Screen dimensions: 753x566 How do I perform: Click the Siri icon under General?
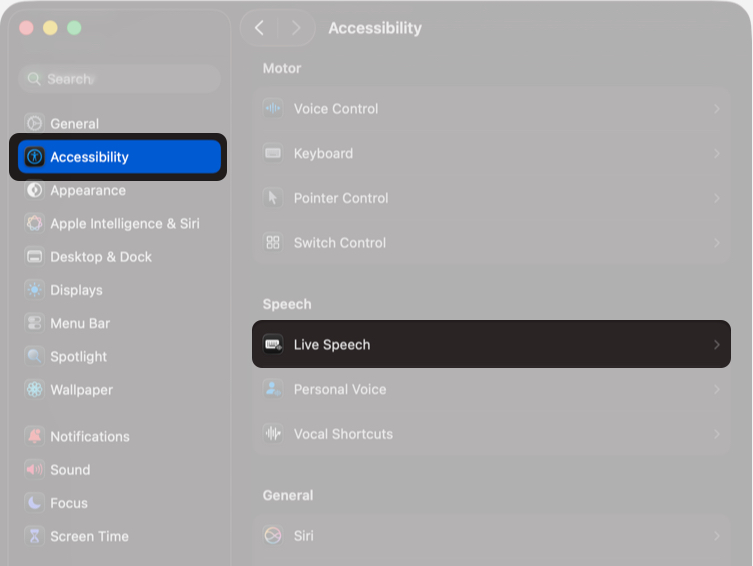[273, 536]
